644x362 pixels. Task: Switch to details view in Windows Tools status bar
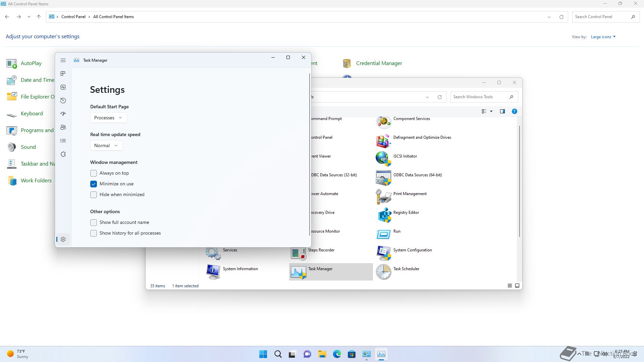click(510, 286)
